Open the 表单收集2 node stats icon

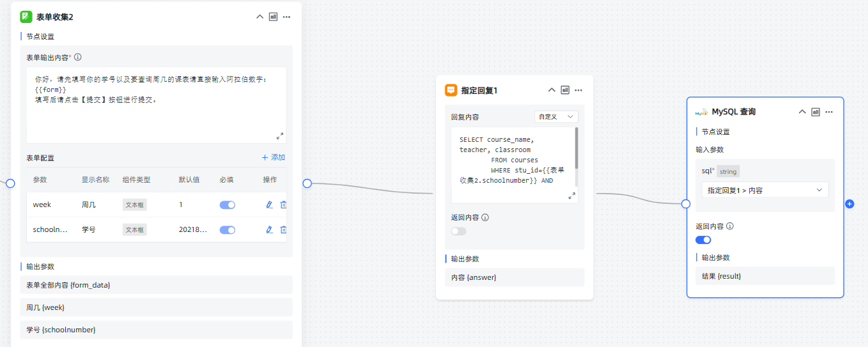click(273, 17)
